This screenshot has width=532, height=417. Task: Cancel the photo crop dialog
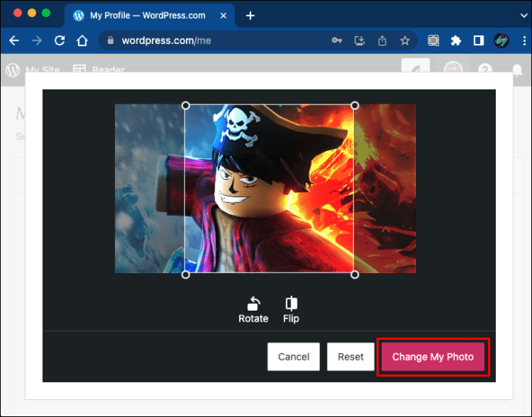[x=293, y=357]
